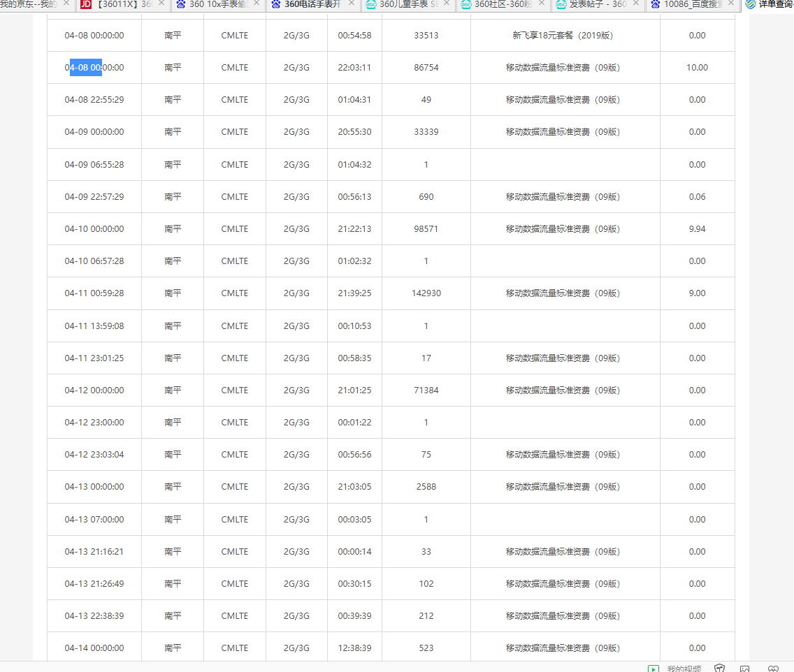Screen dimensions: 794x672
Task: Click the start time 04-08 22:55:29
Action: 94,100
